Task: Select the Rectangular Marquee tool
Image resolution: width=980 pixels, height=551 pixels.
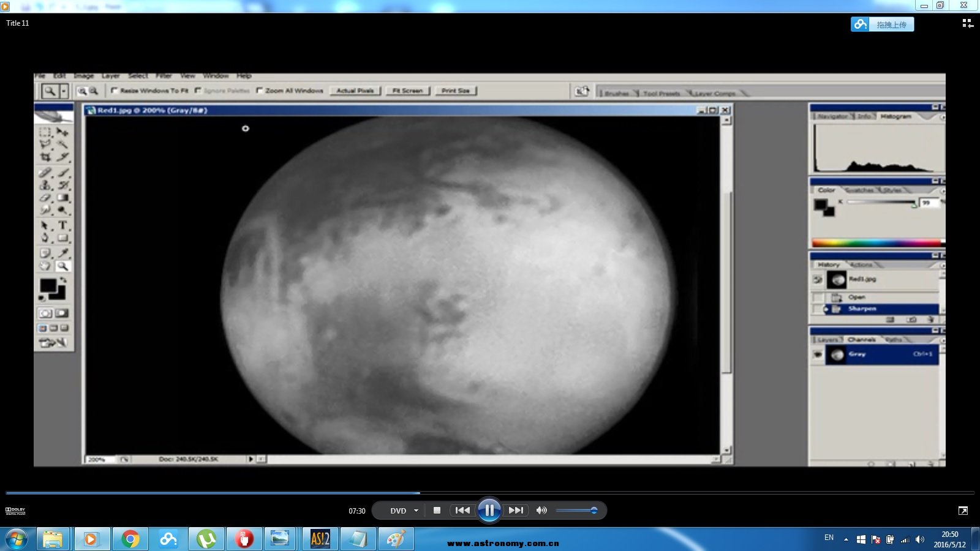Action: point(45,132)
